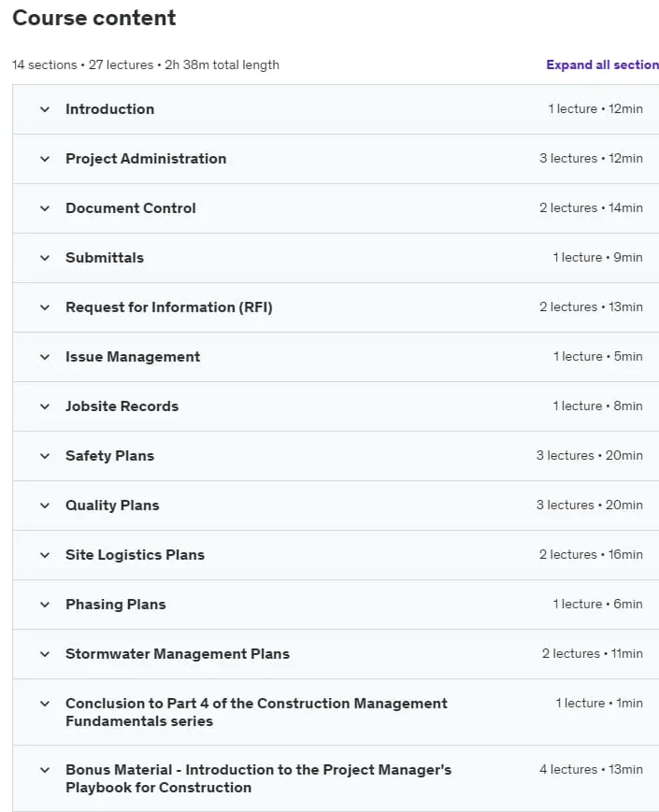Expand the Introduction section chevron
This screenshot has width=659, height=812.
45,109
